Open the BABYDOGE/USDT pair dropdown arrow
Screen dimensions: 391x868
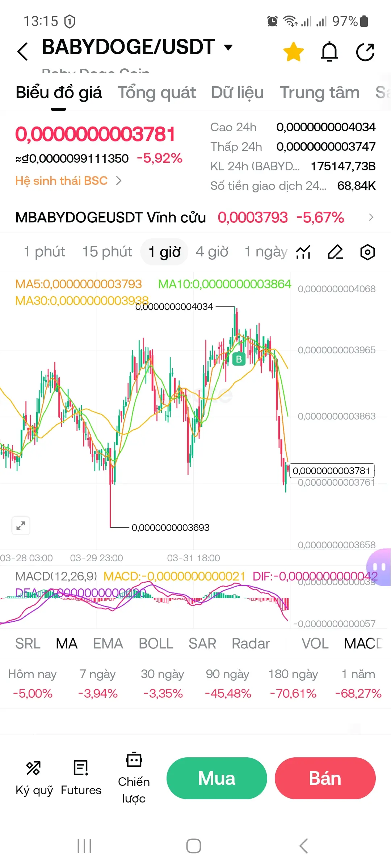pyautogui.click(x=228, y=47)
